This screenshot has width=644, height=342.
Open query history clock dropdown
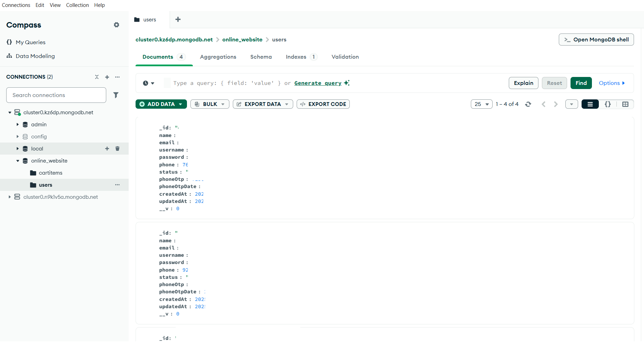click(x=148, y=83)
